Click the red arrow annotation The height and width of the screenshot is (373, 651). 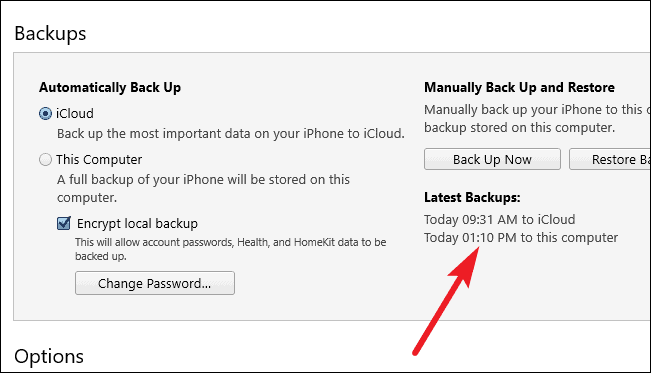click(446, 300)
